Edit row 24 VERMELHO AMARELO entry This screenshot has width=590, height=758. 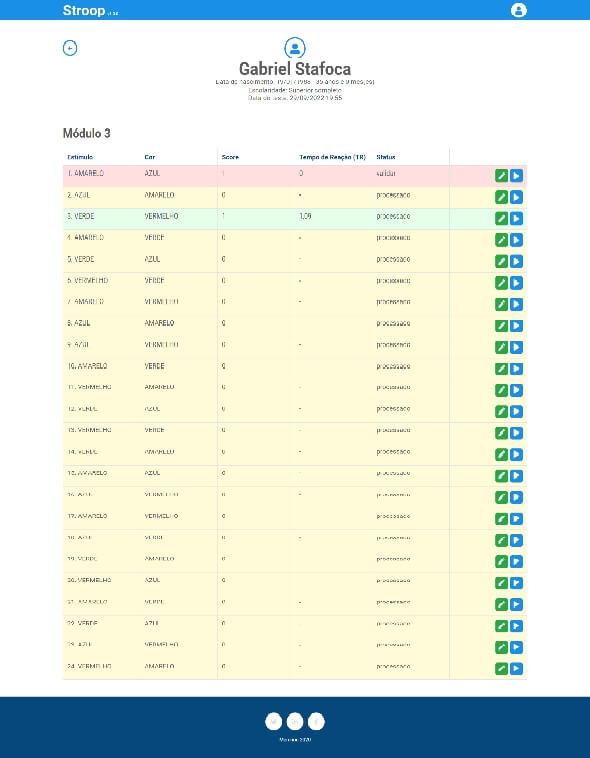(x=502, y=669)
